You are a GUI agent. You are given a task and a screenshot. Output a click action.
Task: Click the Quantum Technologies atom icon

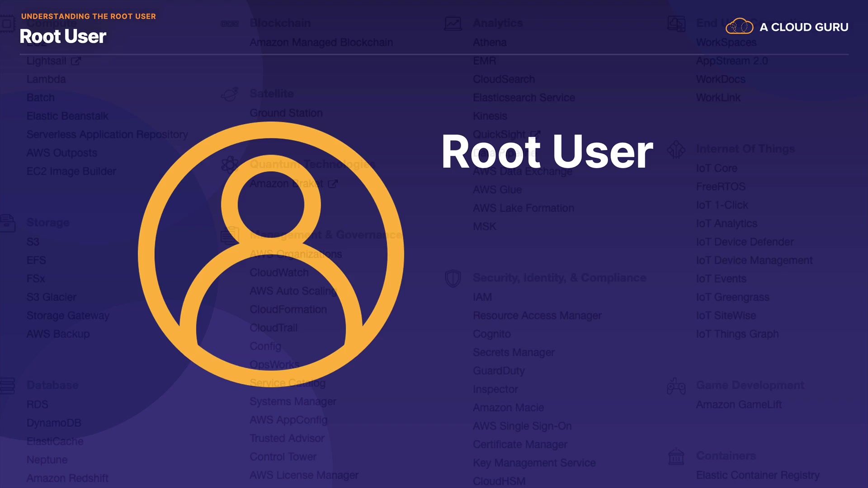pos(230,164)
